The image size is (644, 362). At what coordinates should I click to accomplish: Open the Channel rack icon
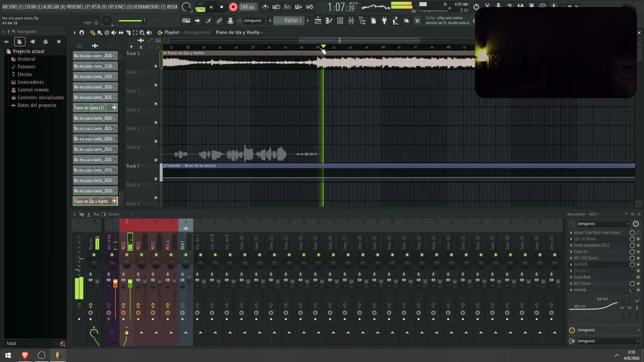click(x=340, y=21)
